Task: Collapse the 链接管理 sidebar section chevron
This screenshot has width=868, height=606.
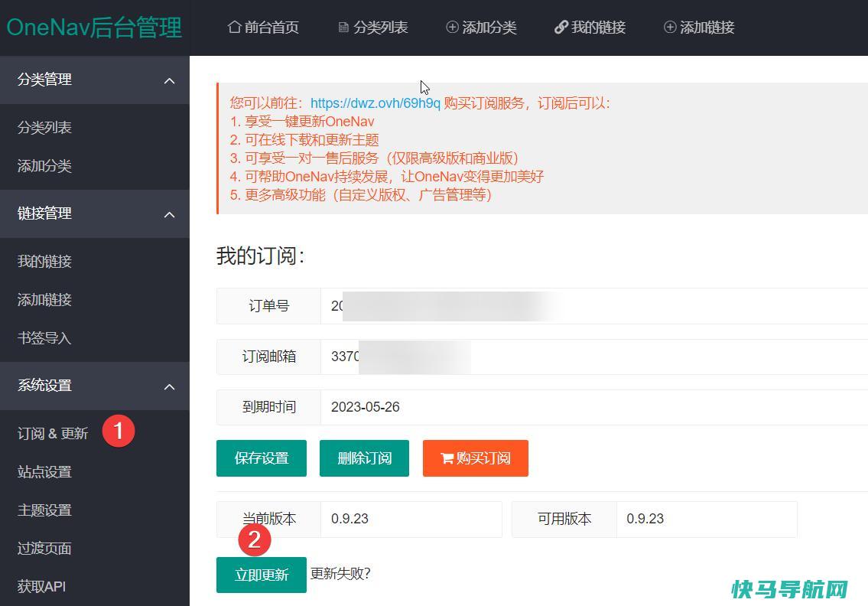Action: click(169, 215)
